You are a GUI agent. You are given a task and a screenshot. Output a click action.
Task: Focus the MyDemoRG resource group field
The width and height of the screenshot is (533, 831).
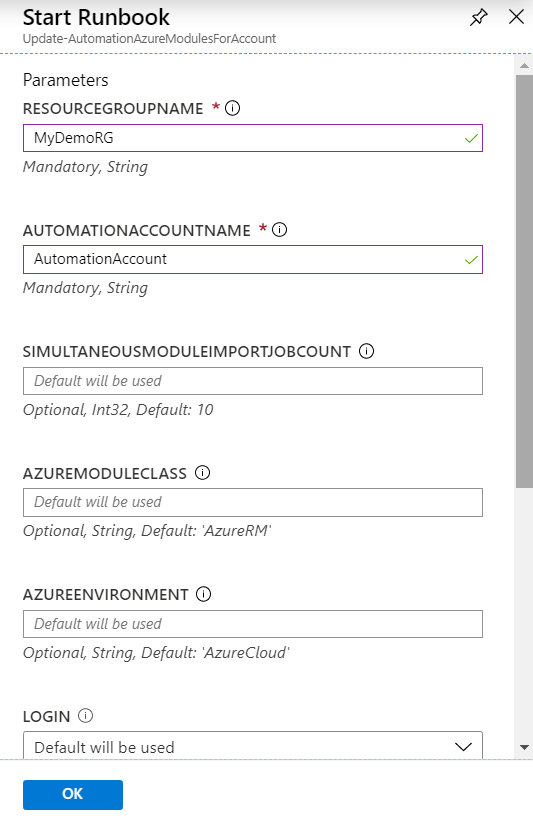tap(253, 138)
